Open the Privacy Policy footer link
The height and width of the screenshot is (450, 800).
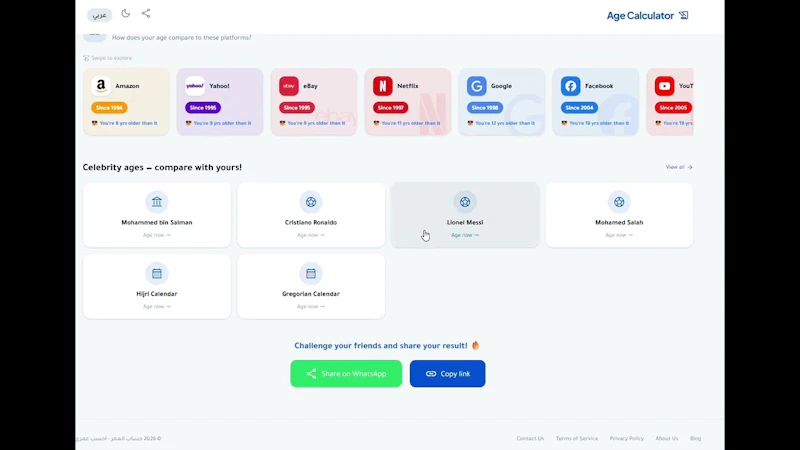pos(627,438)
